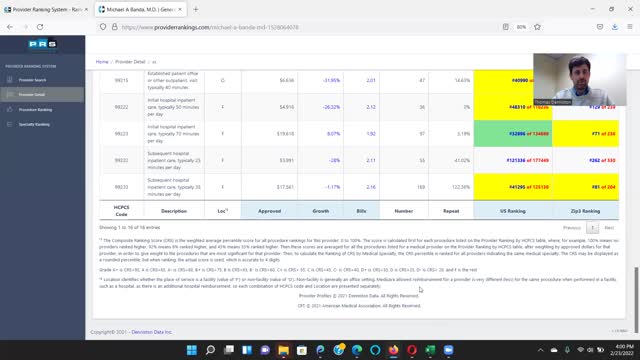Open File Explorer from the taskbar

[283, 350]
